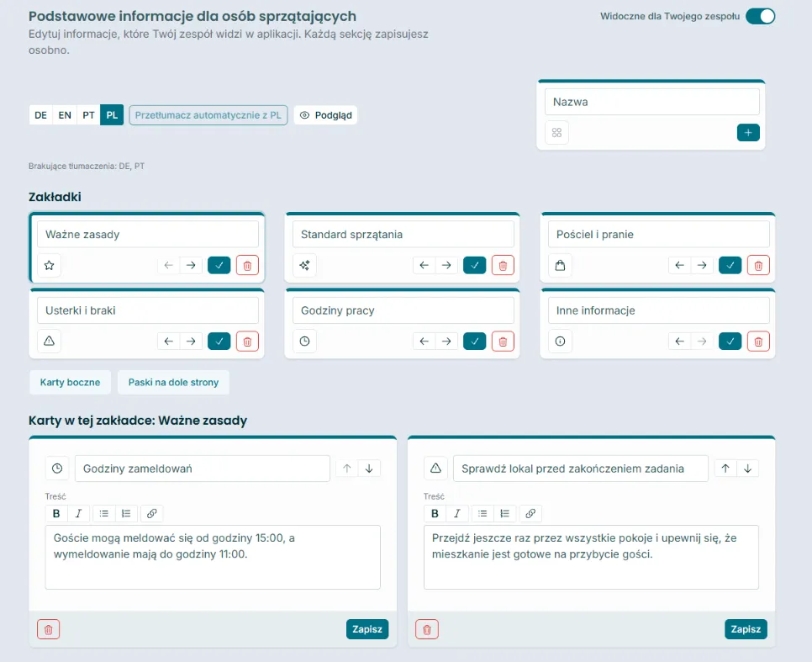Open Karty boczne section
812x662 pixels.
pyautogui.click(x=71, y=382)
